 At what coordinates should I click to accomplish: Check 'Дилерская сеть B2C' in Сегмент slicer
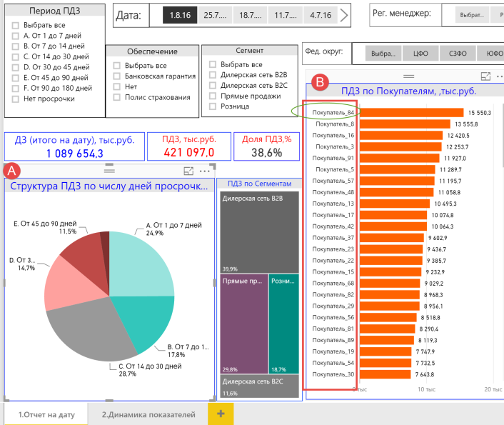click(x=213, y=86)
